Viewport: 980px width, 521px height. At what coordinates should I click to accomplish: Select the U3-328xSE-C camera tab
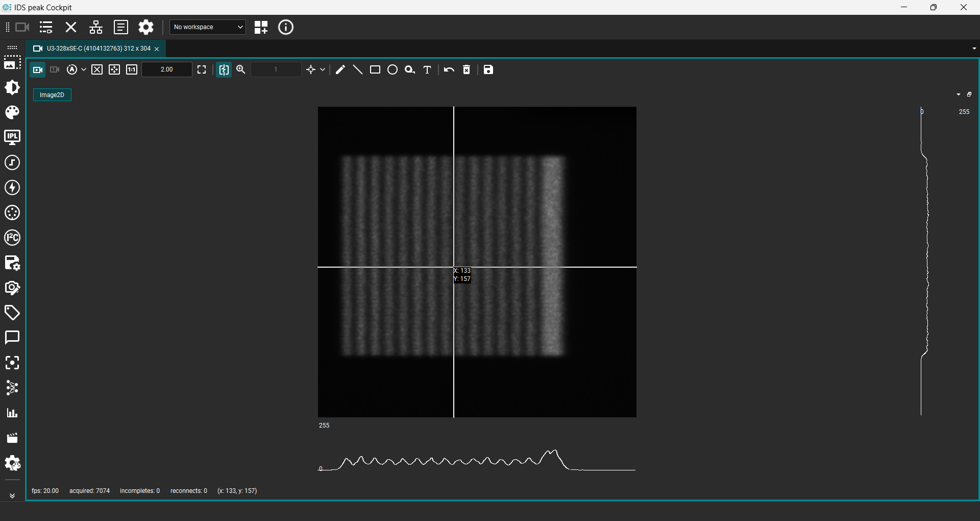tap(95, 49)
